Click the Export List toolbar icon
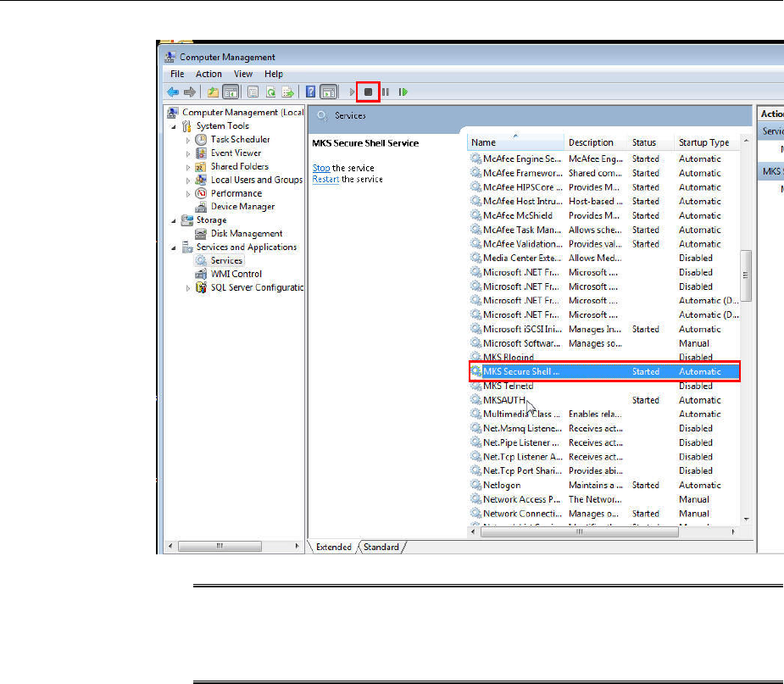 tap(287, 92)
